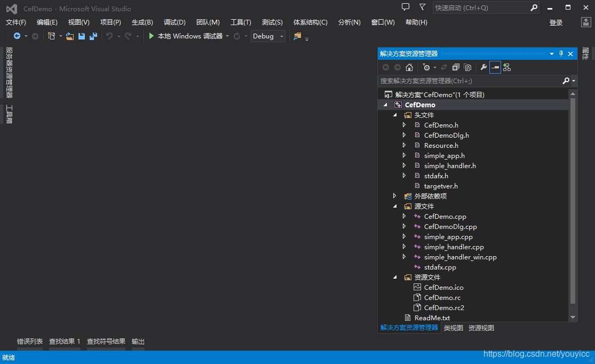The height and width of the screenshot is (364, 595).
Task: Select the 解决方案"CefDemo" root node
Action: pyautogui.click(x=439, y=94)
